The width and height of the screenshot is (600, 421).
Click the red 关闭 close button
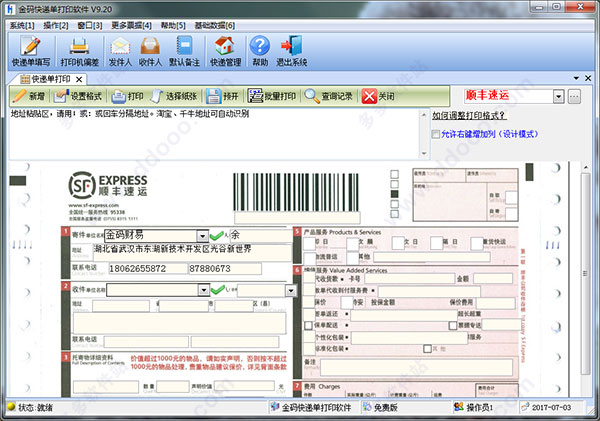[x=378, y=96]
